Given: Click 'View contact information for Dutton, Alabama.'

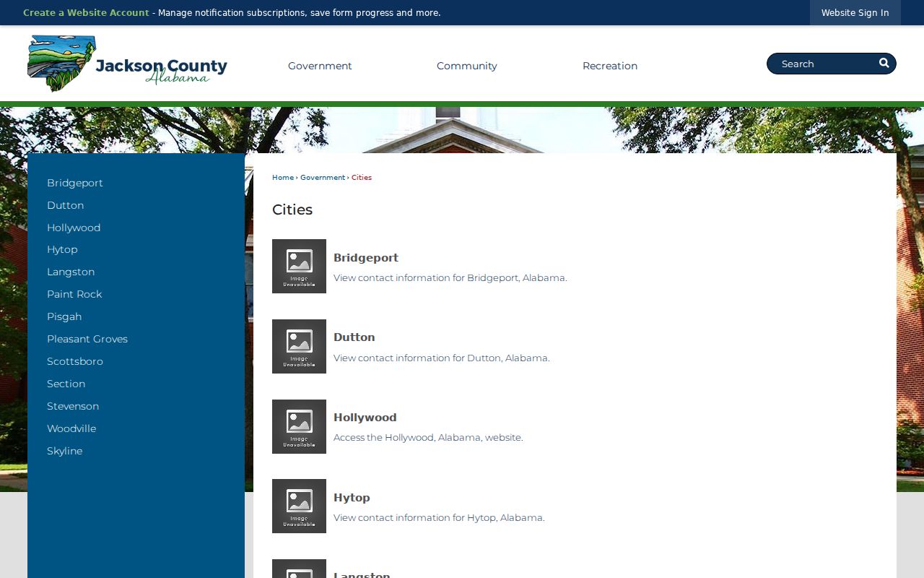Looking at the screenshot, I should coord(442,358).
